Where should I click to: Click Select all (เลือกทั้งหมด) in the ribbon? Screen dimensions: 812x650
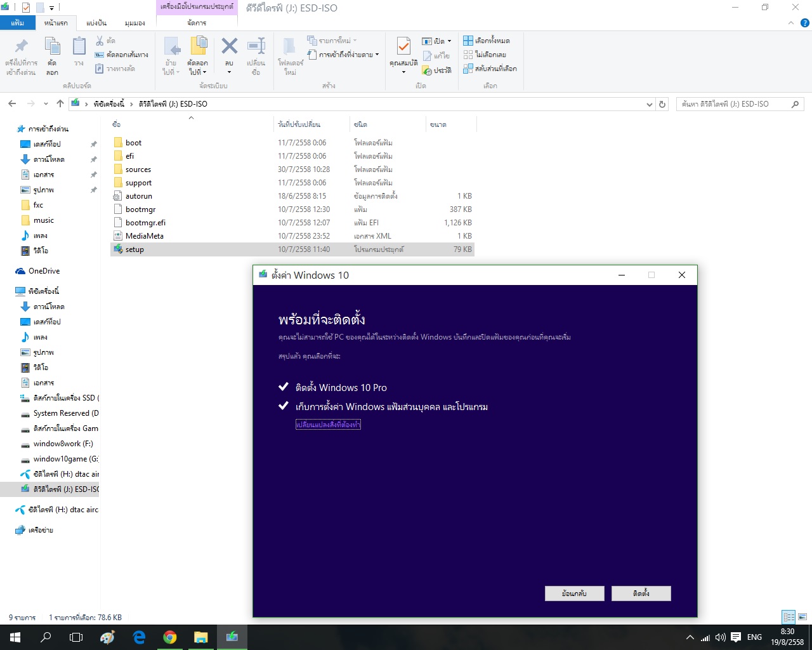[487, 41]
